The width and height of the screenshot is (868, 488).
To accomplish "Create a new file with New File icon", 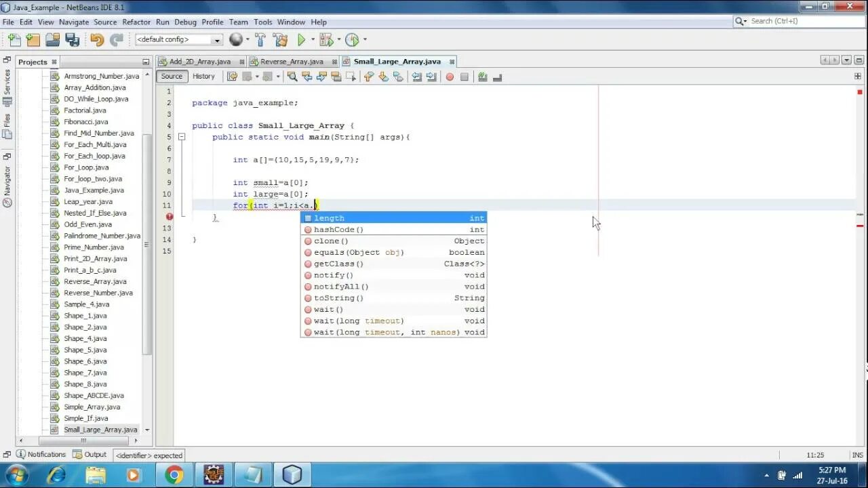I will (14, 39).
